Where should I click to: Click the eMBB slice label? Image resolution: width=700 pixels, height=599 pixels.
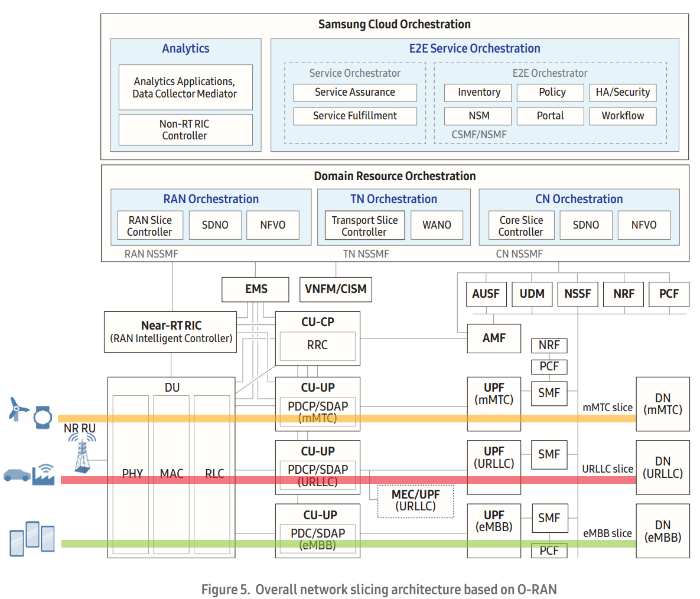click(608, 533)
